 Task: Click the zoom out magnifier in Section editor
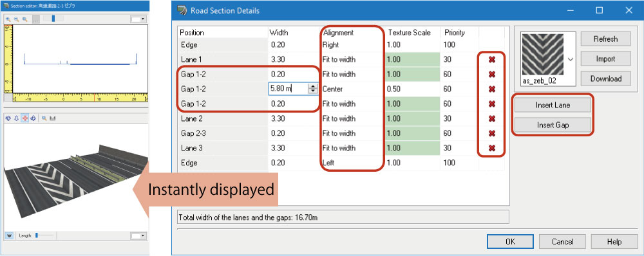click(x=17, y=19)
